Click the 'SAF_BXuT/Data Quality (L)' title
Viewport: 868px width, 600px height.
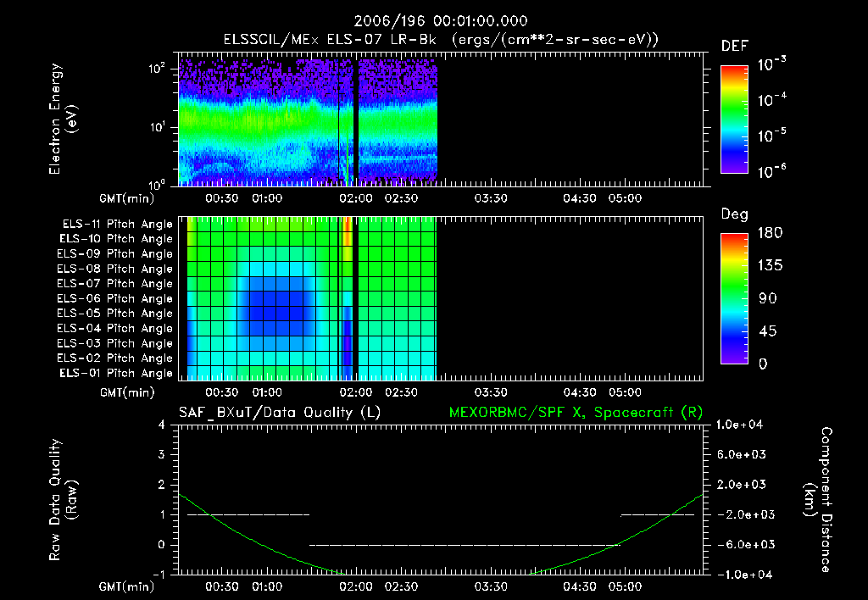[x=280, y=413]
